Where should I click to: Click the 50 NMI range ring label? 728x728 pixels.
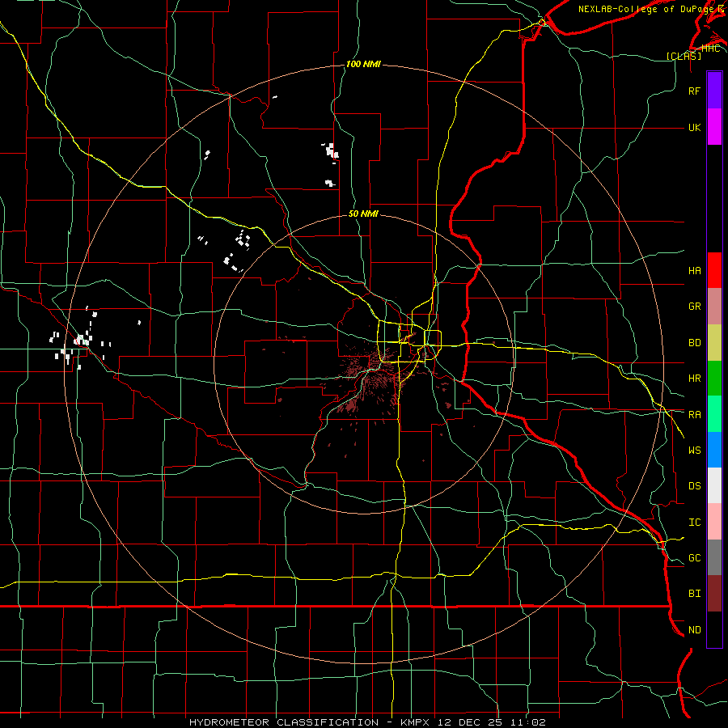pos(363,214)
